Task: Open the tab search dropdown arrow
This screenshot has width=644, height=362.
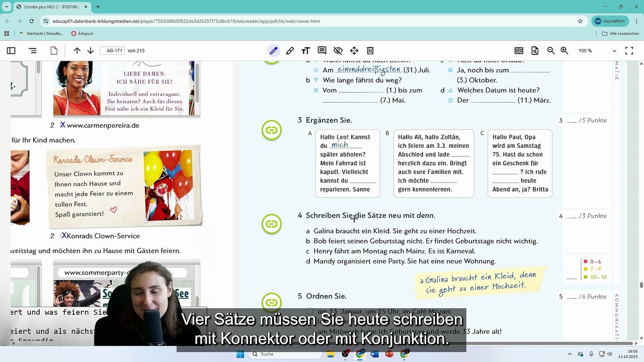Action: [7, 7]
